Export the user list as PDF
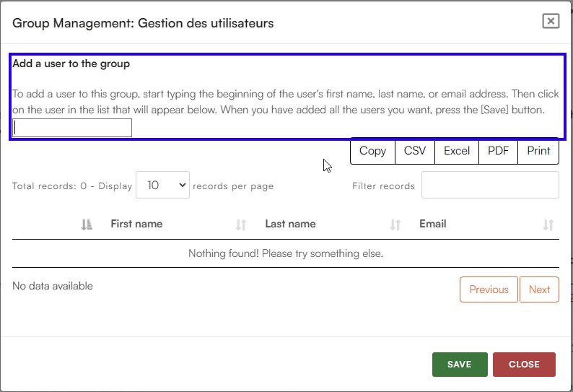This screenshot has width=573, height=392. click(x=499, y=151)
